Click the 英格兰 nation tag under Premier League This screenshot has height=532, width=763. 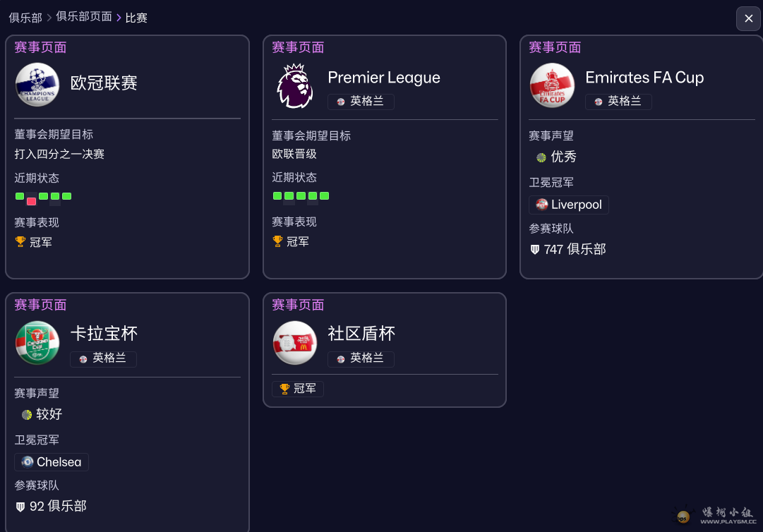361,101
